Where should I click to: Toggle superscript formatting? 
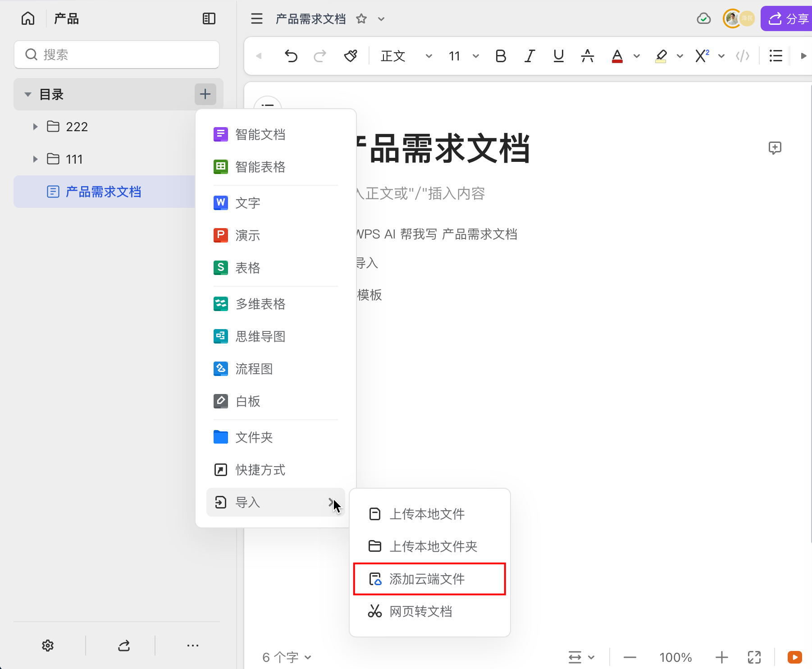click(702, 56)
